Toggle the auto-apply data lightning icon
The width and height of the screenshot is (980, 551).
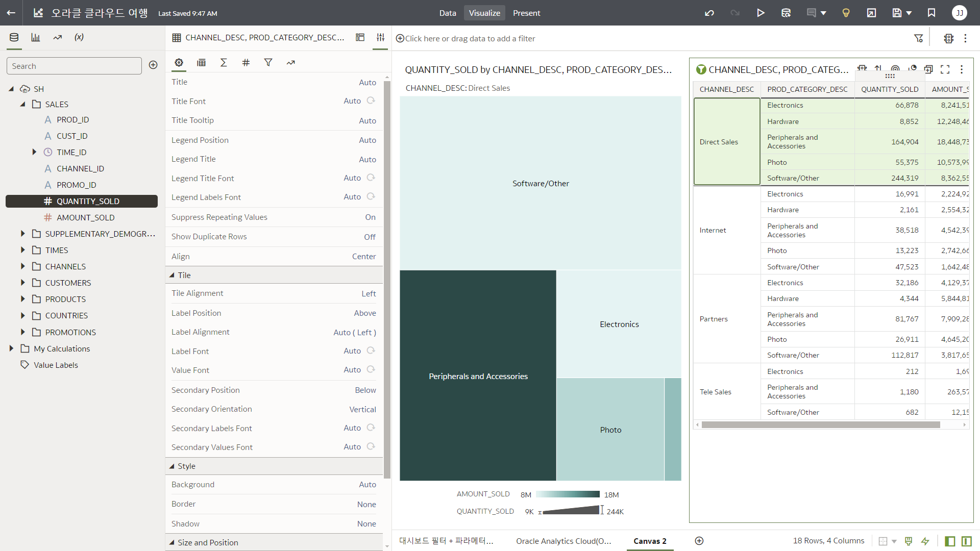(x=925, y=541)
